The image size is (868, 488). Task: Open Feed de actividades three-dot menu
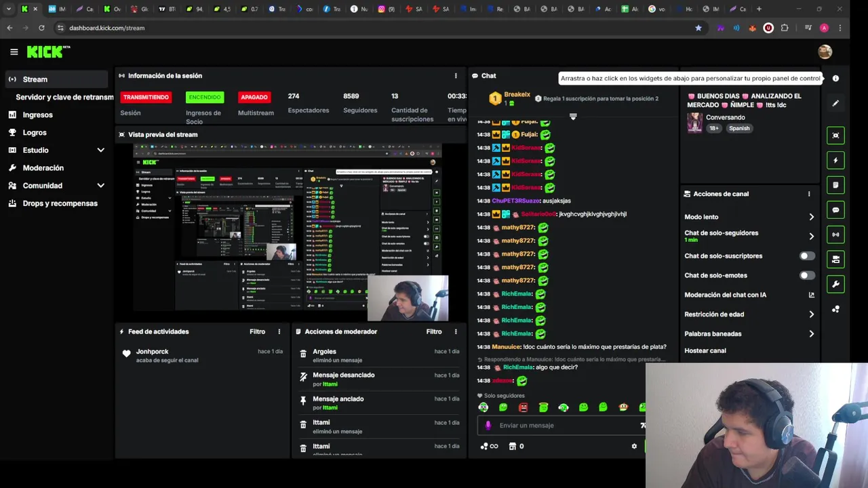279,331
